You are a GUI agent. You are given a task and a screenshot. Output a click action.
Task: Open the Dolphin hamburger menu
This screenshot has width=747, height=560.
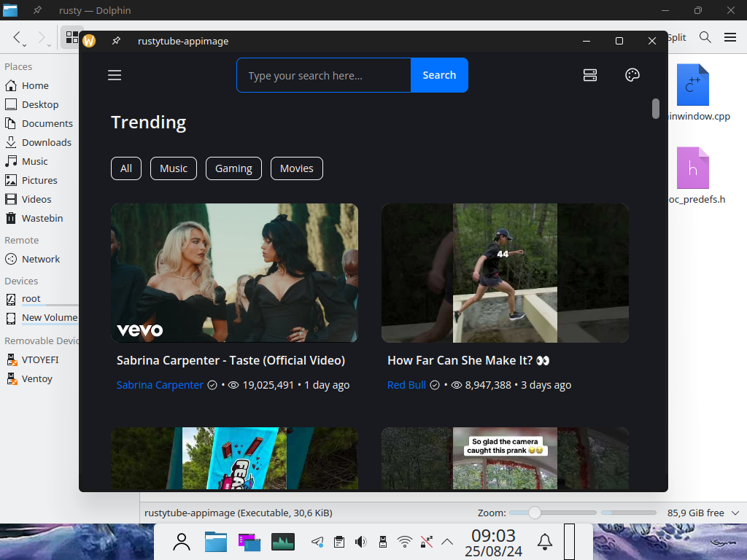click(729, 37)
